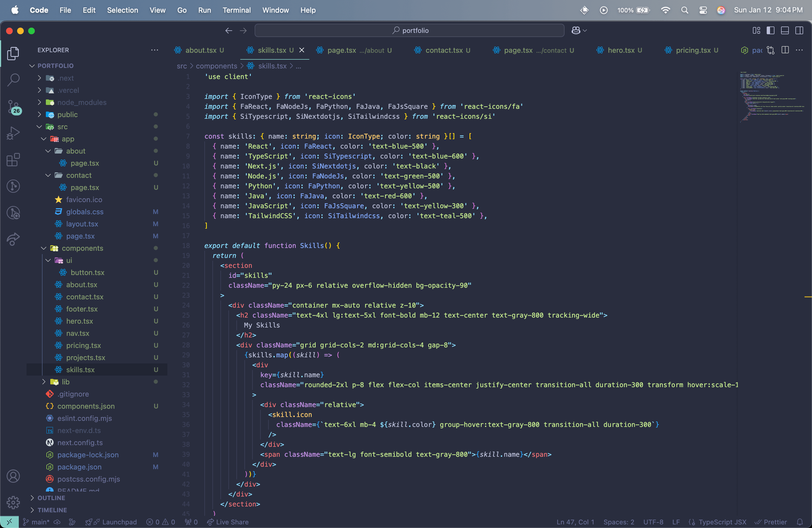Open the Extensions view
Screen dimensions: 812x528
point(13,160)
